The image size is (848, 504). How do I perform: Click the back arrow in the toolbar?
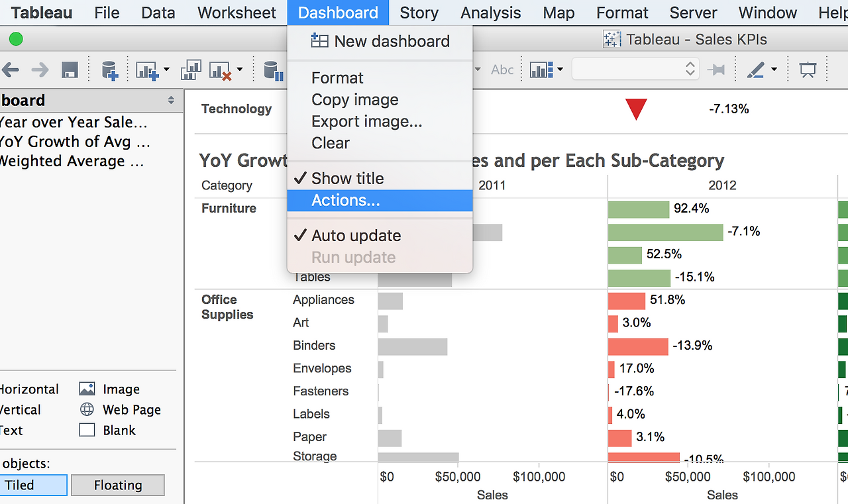click(10, 70)
